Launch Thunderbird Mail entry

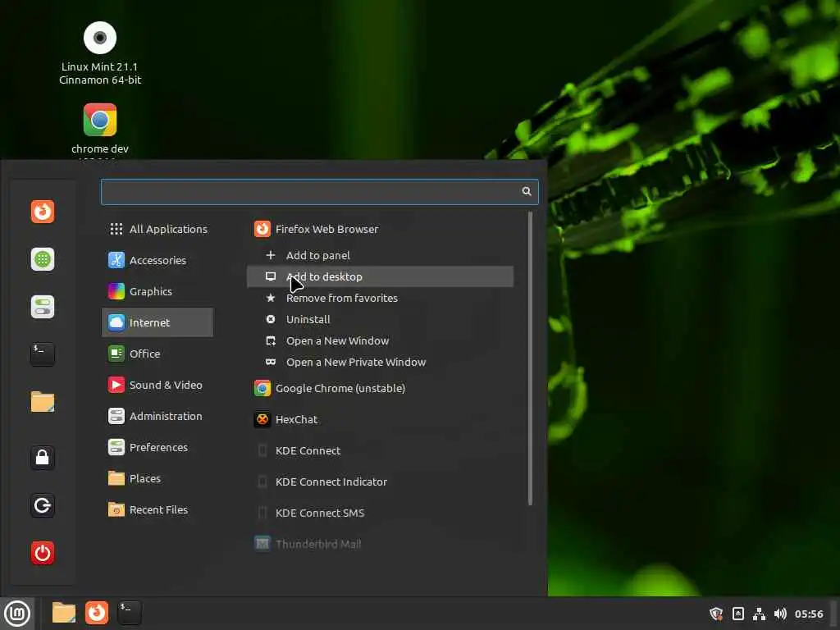[x=380, y=544]
